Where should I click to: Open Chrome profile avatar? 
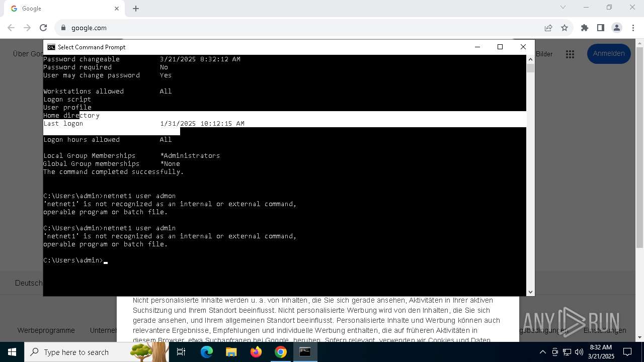617,28
